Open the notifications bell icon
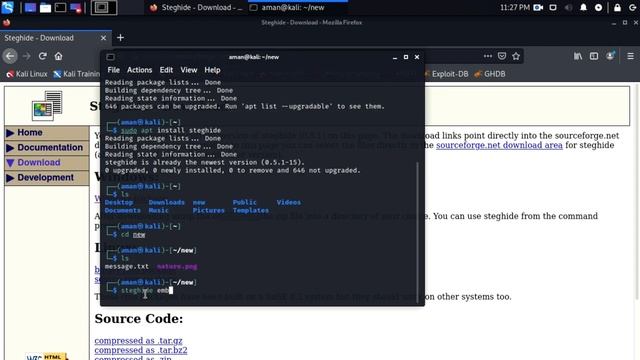Image resolution: width=640 pixels, height=360 pixels. 583,7
